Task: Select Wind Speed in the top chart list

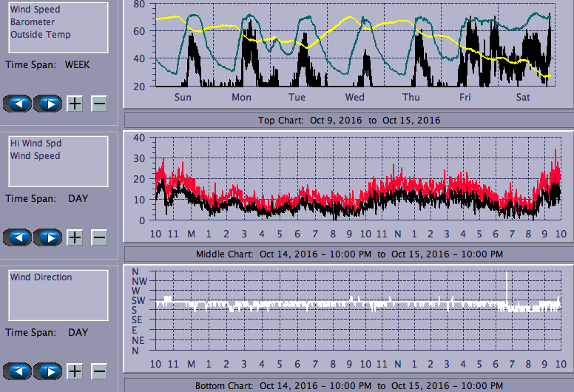Action: click(35, 10)
